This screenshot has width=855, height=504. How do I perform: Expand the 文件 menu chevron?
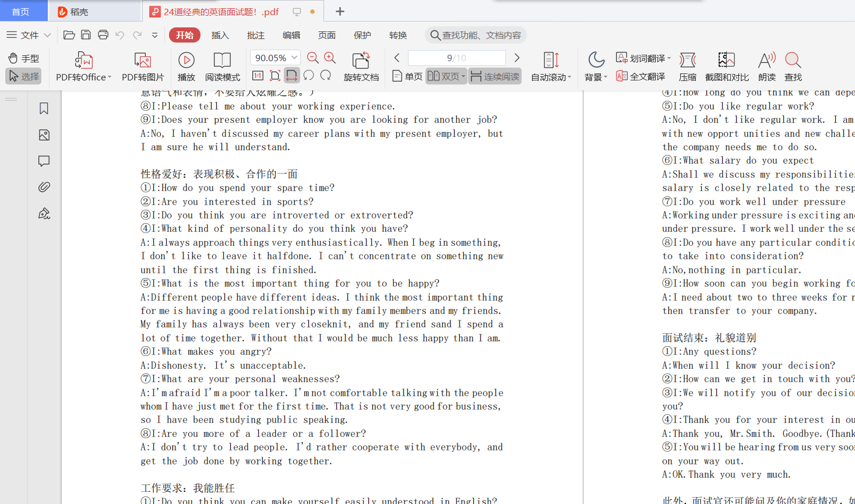pyautogui.click(x=47, y=36)
